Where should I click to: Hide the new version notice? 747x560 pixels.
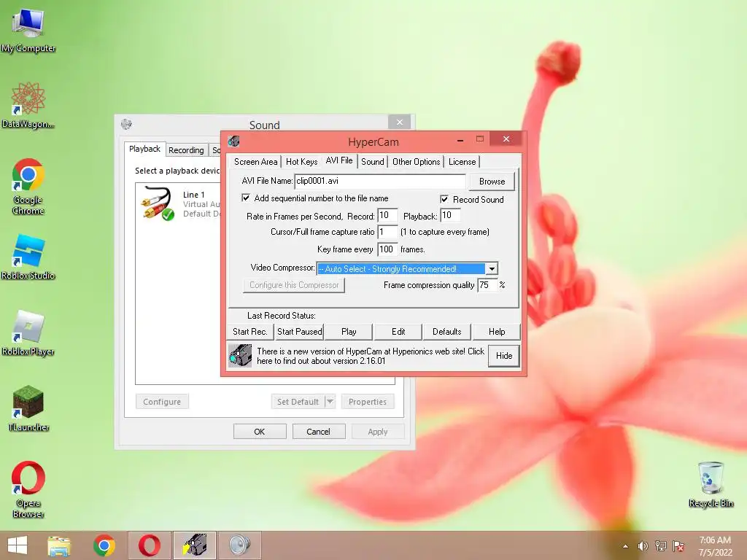click(x=504, y=356)
